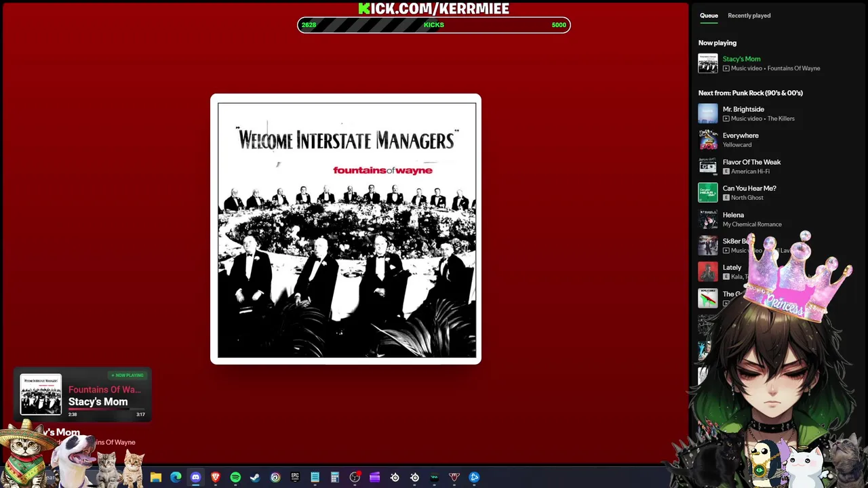Click the Mr. Brightside album thumbnail
Screen dimensions: 868x488
pyautogui.click(x=708, y=113)
